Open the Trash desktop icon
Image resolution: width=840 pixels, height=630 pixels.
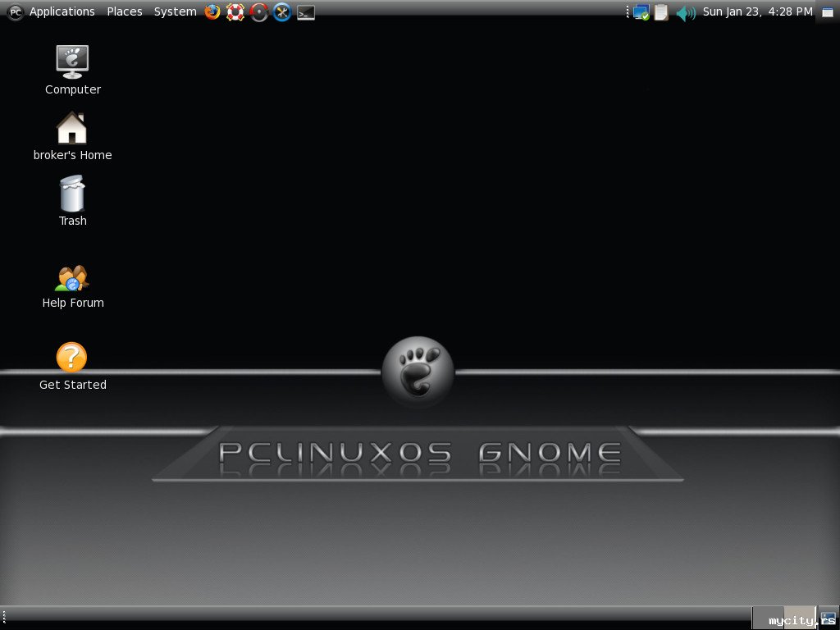pos(72,201)
